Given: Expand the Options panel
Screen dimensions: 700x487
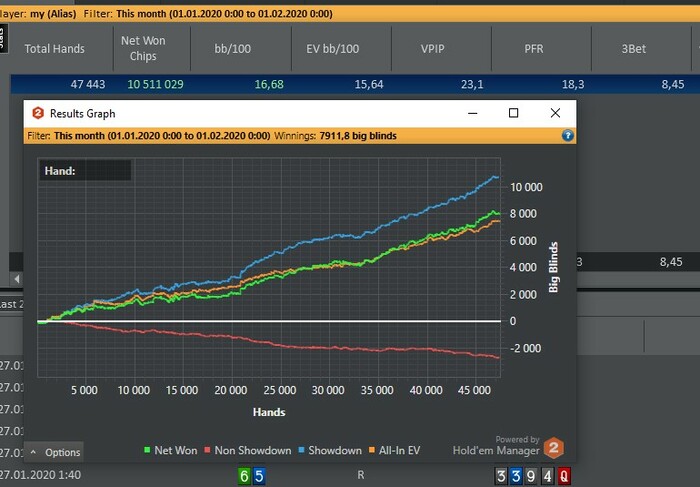Looking at the screenshot, I should pos(55,452).
